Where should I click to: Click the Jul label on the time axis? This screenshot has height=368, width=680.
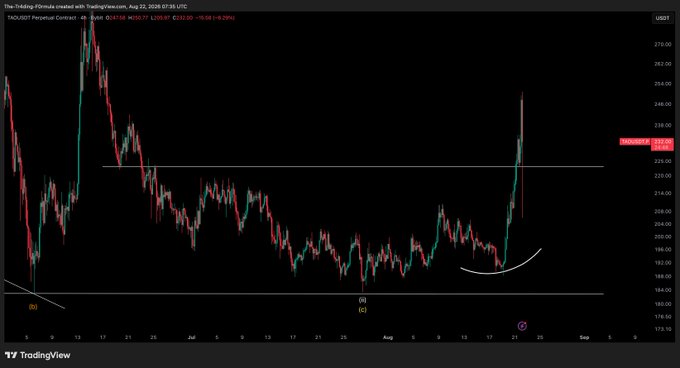(x=192, y=337)
